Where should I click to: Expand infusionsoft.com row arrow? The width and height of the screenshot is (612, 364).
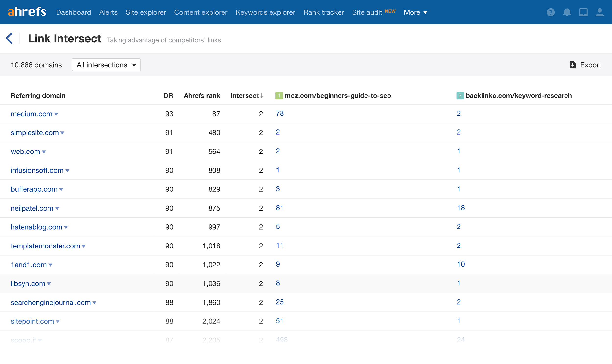click(x=68, y=171)
